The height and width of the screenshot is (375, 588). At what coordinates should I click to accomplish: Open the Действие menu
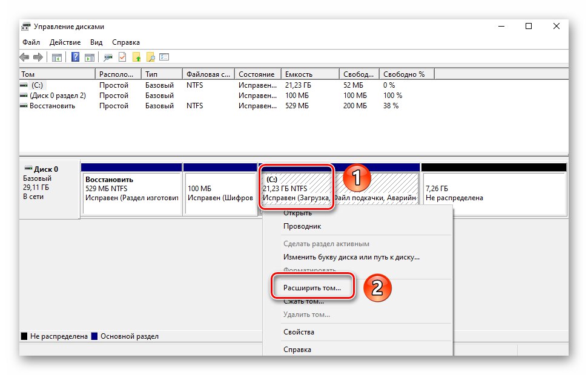(x=65, y=42)
